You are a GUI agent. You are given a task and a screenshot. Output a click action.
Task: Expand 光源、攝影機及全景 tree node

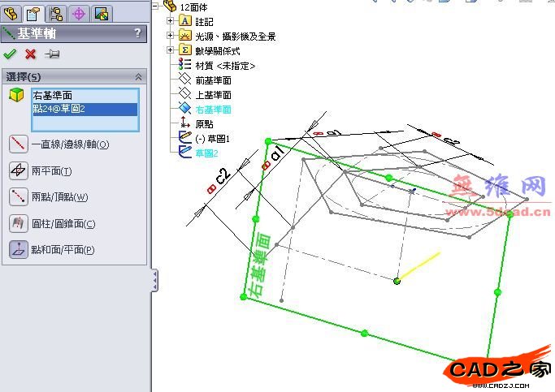[170, 36]
